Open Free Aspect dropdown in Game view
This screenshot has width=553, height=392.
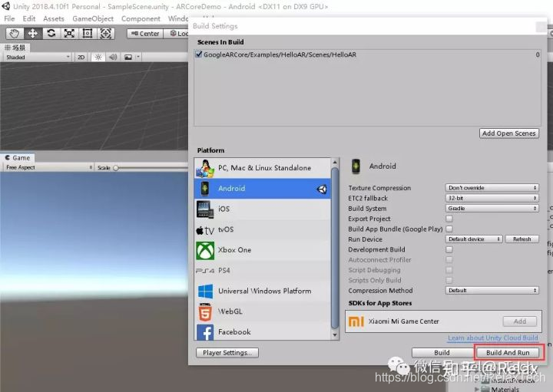click(x=49, y=167)
